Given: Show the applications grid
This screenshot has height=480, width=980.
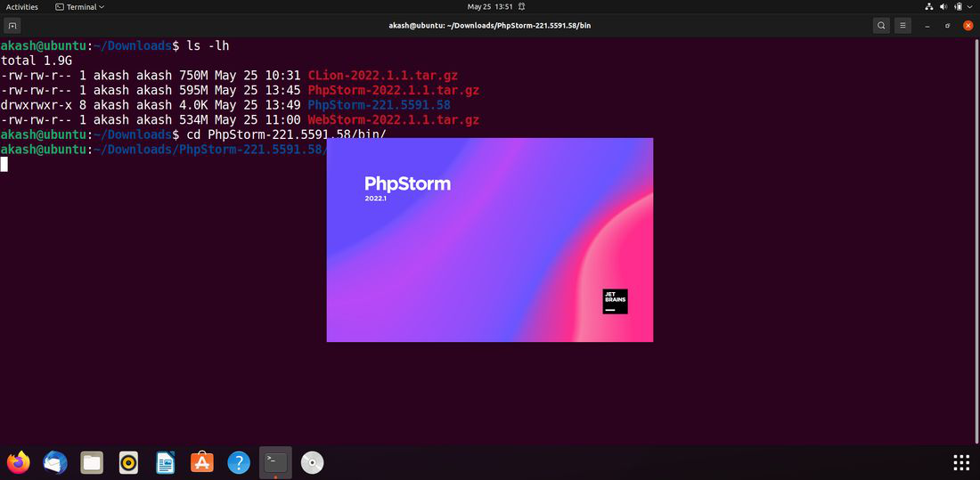Looking at the screenshot, I should tap(960, 462).
